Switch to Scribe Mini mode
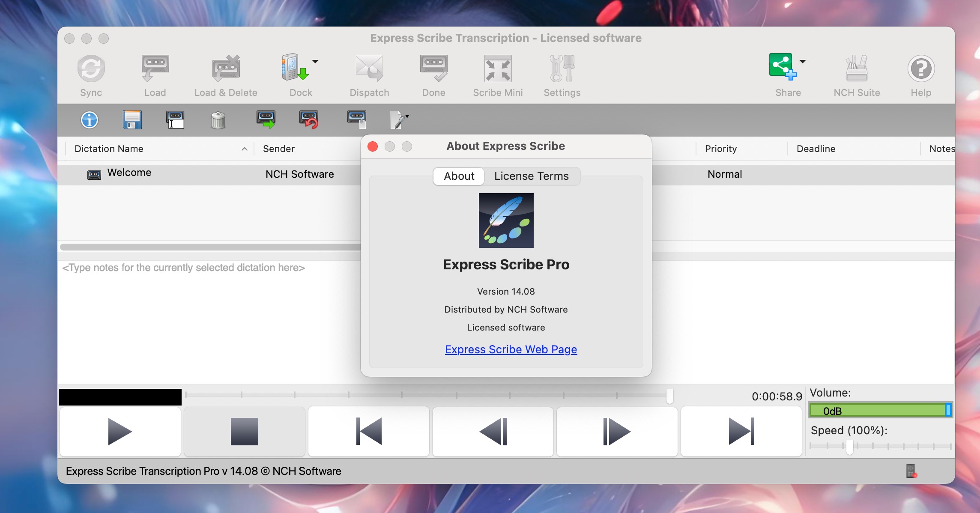Screen dimensions: 980x513 [498, 69]
